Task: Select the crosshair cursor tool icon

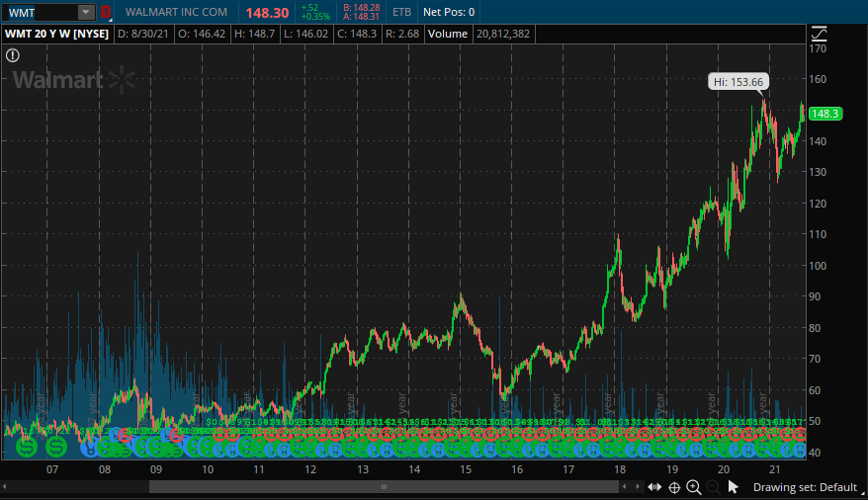Action: pyautogui.click(x=674, y=487)
